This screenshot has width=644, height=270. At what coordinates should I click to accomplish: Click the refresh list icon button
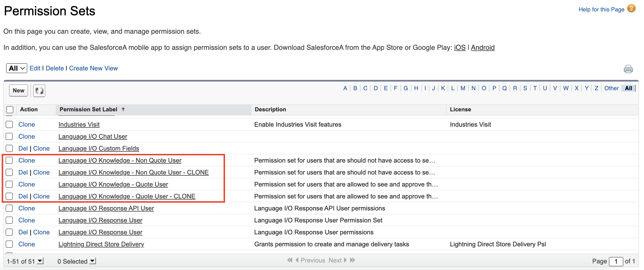39,91
